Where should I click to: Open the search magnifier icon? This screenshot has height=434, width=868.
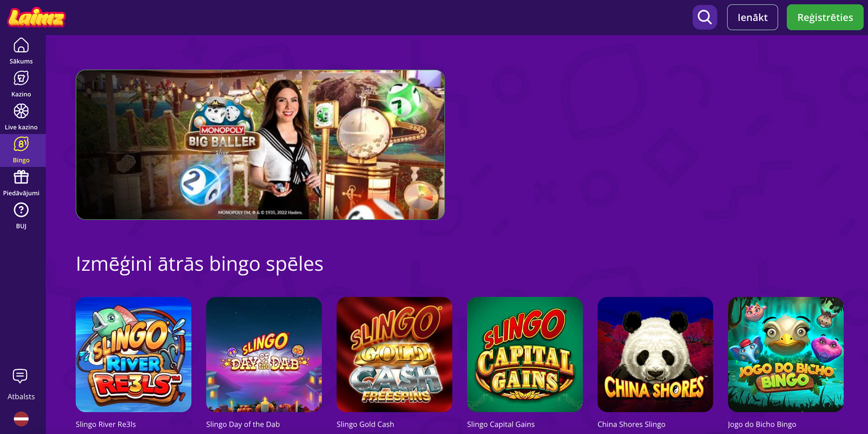704,17
